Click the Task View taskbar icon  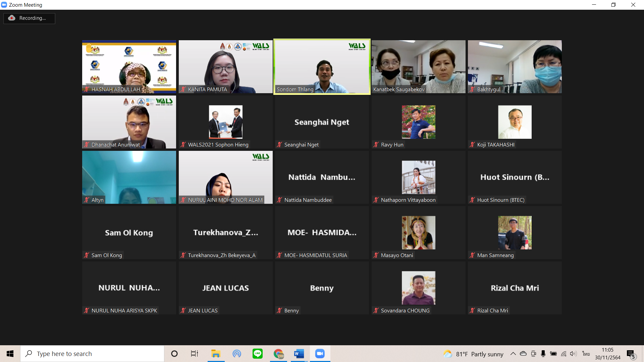pyautogui.click(x=195, y=354)
